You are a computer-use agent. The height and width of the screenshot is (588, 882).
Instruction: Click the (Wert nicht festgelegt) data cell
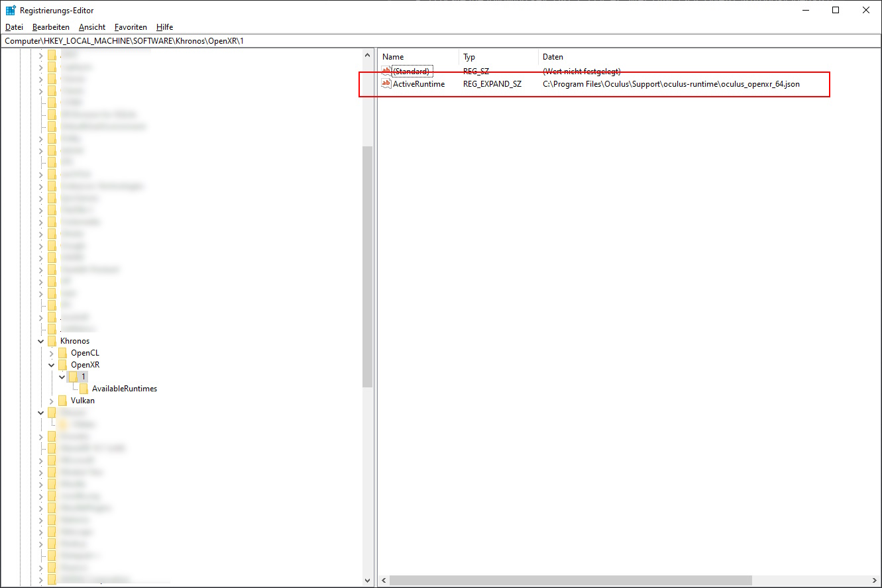[x=582, y=71]
